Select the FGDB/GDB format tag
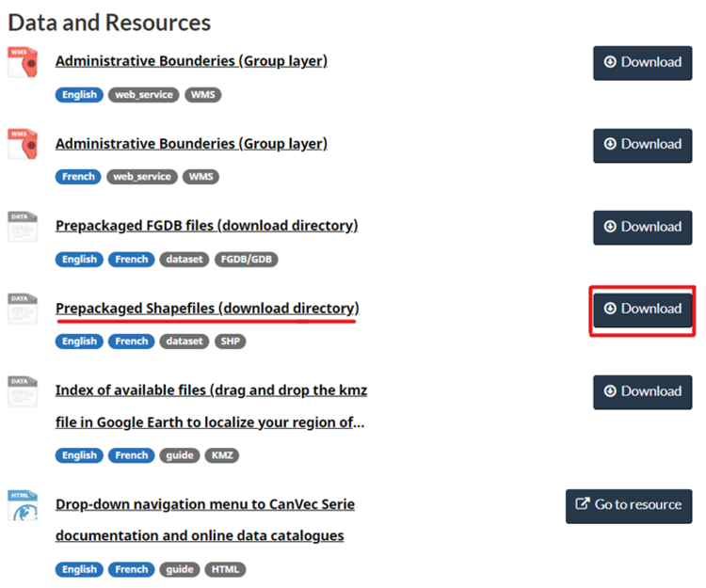Viewport: 706px width, 588px height. tap(246, 260)
